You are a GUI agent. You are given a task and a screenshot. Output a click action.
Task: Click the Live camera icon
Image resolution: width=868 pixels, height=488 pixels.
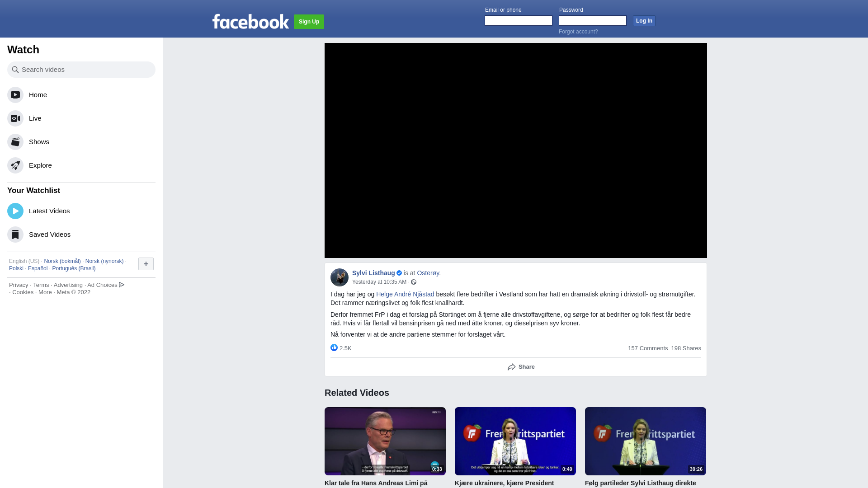point(15,118)
